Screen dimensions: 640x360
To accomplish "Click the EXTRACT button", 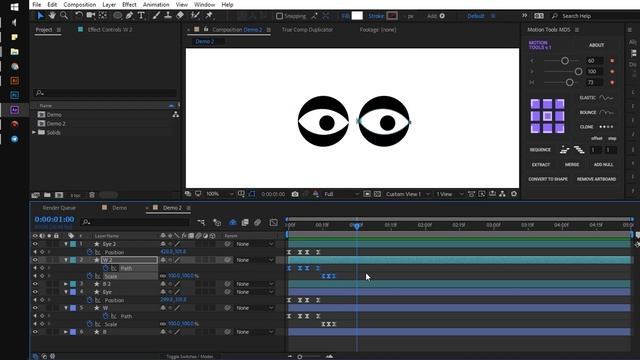I will (x=541, y=164).
